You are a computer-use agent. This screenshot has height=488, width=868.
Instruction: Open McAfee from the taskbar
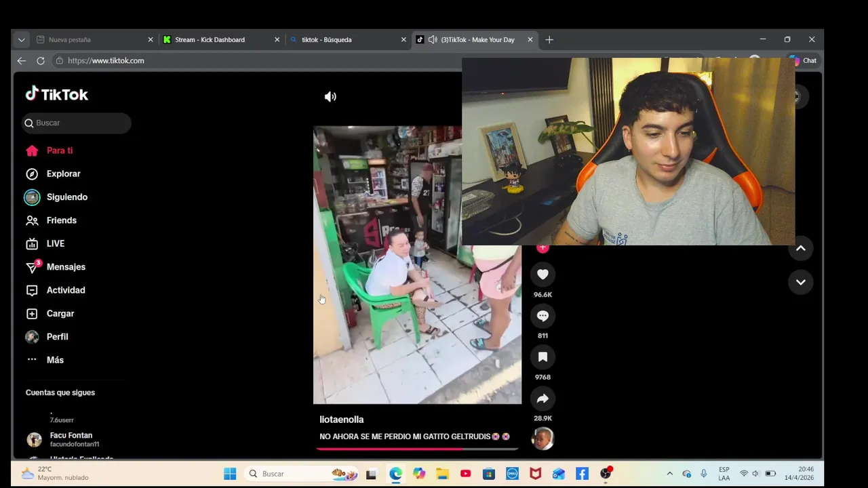[536, 474]
